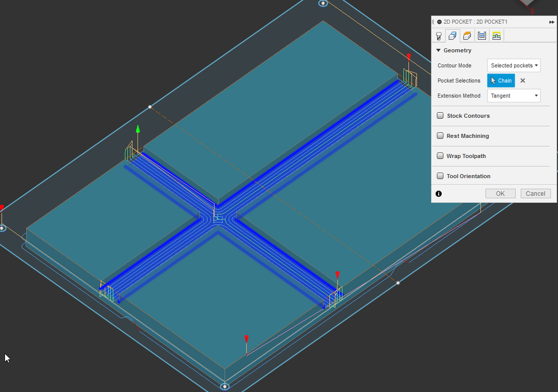
Task: Click the double-arrow icon on dialog header
Action: (x=551, y=22)
